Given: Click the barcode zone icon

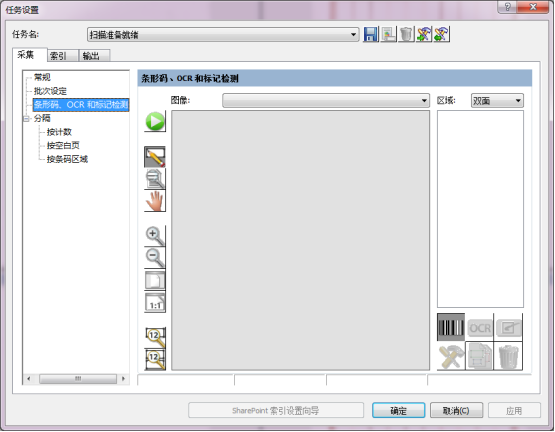Looking at the screenshot, I should coord(451,327).
